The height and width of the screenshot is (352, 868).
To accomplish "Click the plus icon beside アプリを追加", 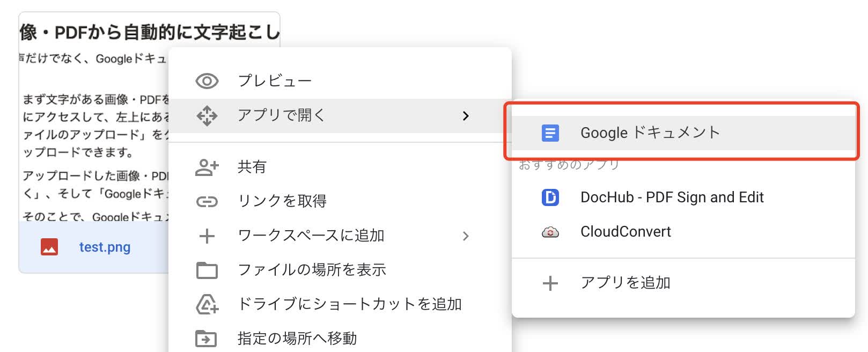I will pyautogui.click(x=550, y=283).
